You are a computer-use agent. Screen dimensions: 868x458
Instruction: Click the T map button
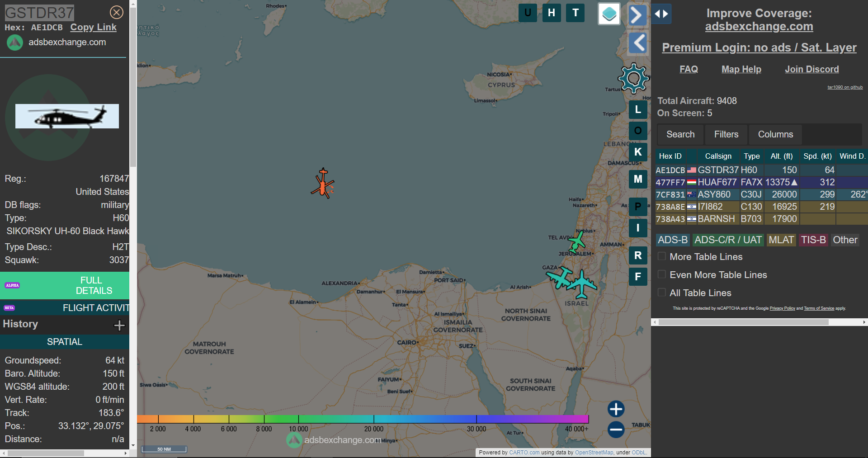576,13
